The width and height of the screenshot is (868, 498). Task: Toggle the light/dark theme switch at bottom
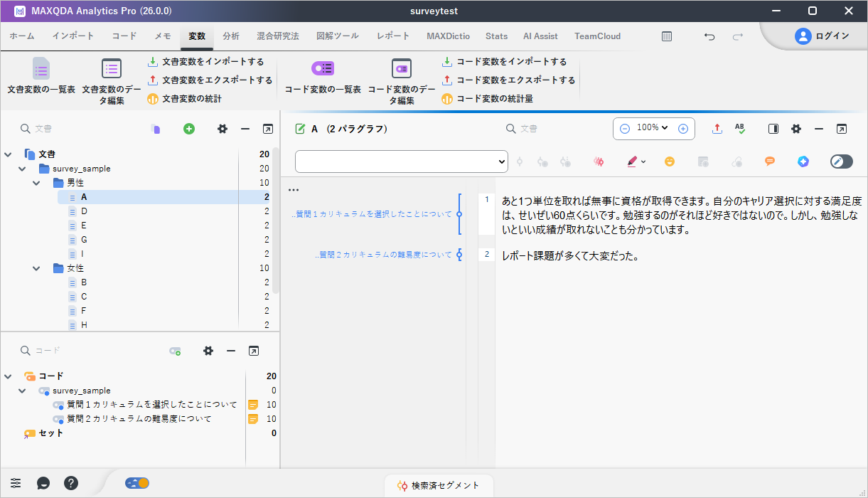pyautogui.click(x=137, y=483)
